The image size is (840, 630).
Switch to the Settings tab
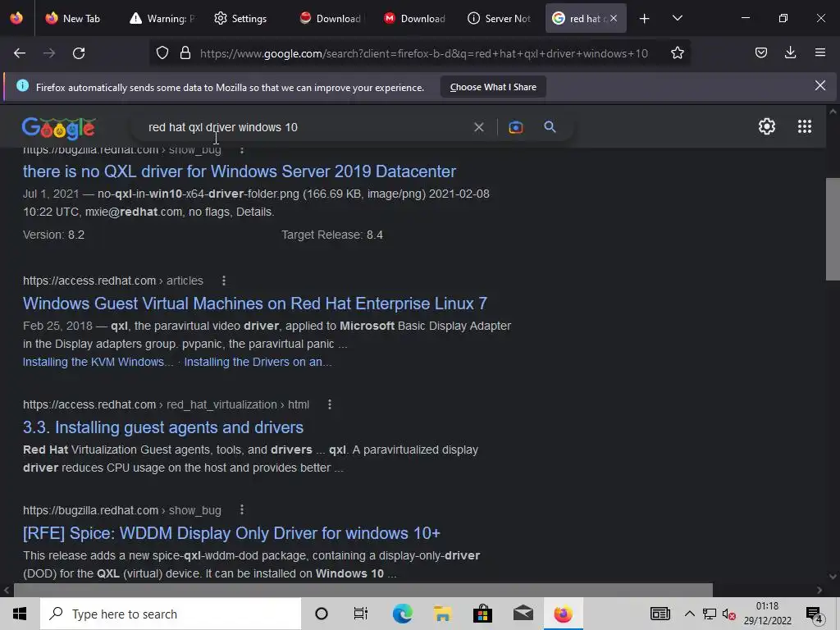pyautogui.click(x=246, y=19)
